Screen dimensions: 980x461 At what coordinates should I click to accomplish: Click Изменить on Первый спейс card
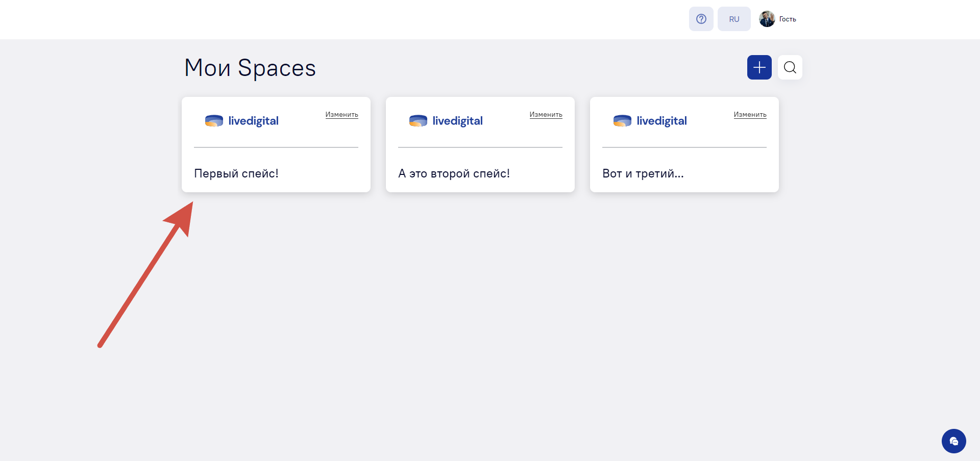click(342, 115)
